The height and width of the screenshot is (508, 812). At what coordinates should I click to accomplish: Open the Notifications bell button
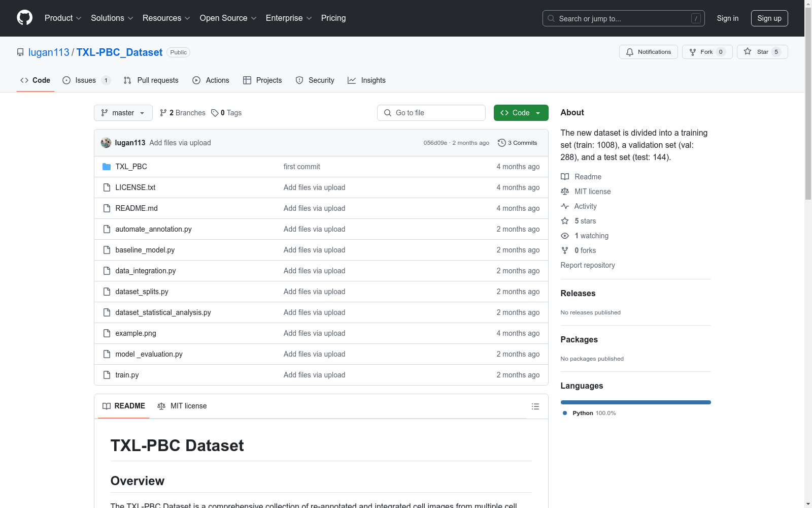click(648, 52)
